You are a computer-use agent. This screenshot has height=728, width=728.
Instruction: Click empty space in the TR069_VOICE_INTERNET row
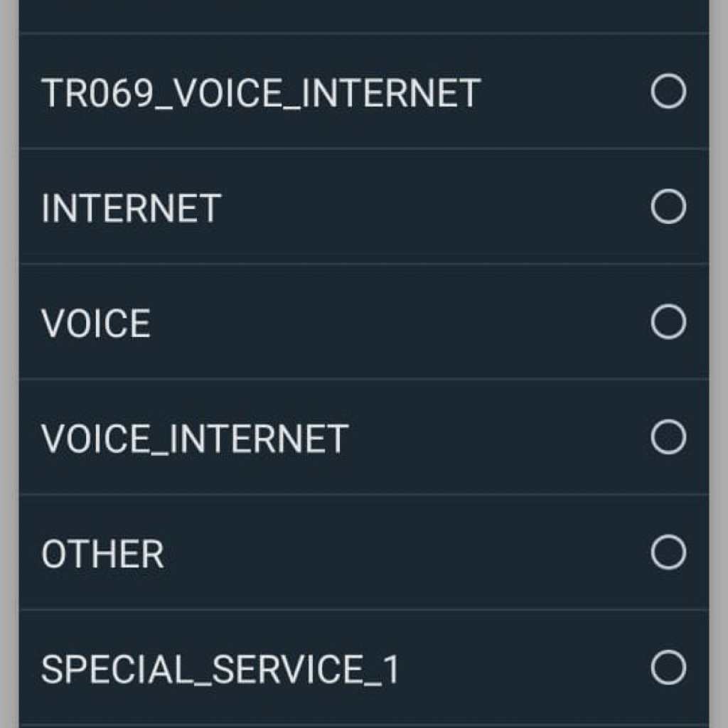click(x=562, y=92)
